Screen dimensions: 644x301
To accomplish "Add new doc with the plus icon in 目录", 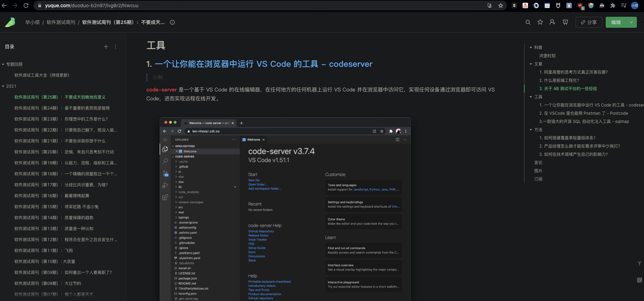I will click(106, 47).
